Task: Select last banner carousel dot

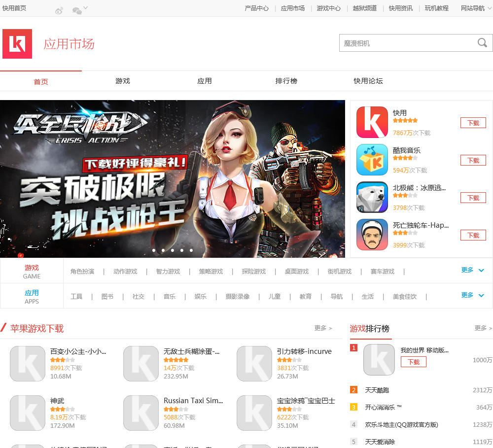Action: [191, 250]
